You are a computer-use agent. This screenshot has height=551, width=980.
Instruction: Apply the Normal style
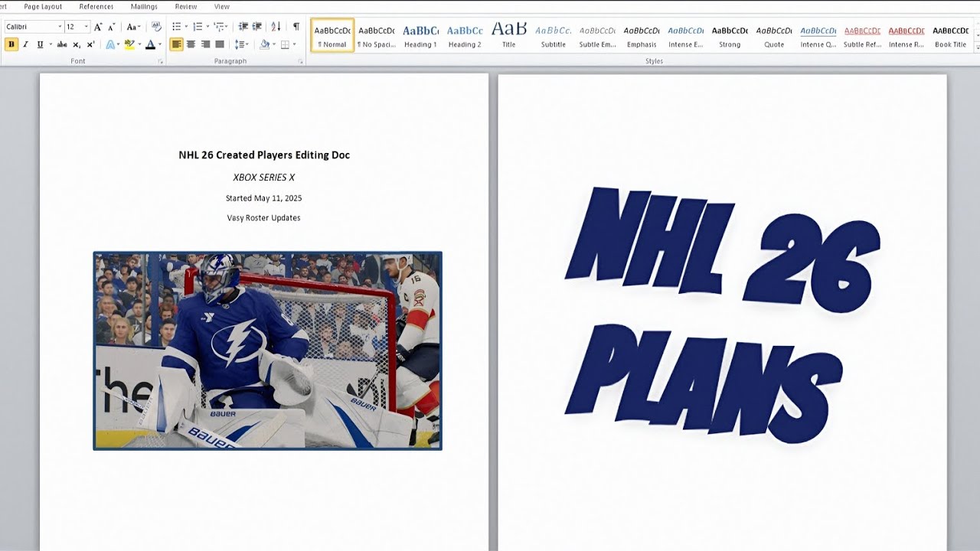tap(332, 36)
